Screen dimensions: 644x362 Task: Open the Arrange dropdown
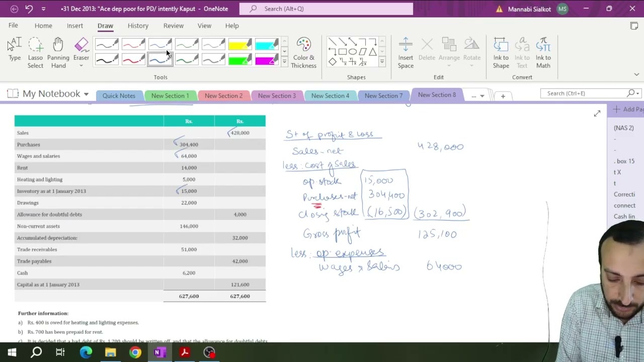coord(449,53)
